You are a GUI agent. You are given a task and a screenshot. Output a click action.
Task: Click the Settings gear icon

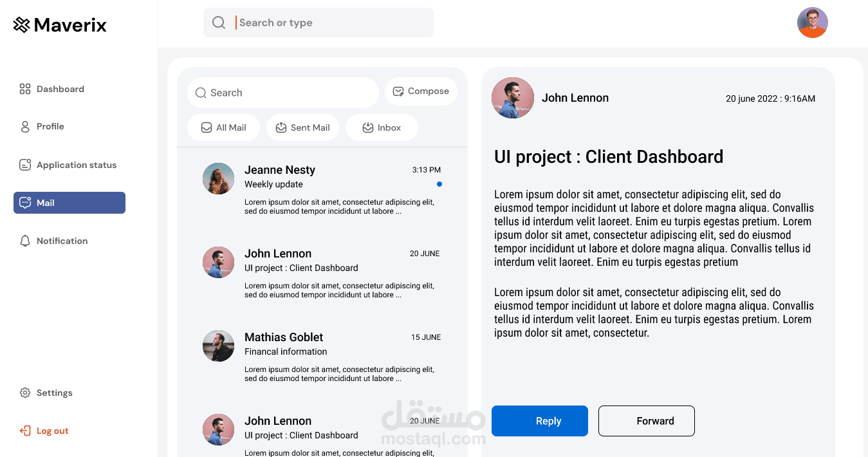25,393
